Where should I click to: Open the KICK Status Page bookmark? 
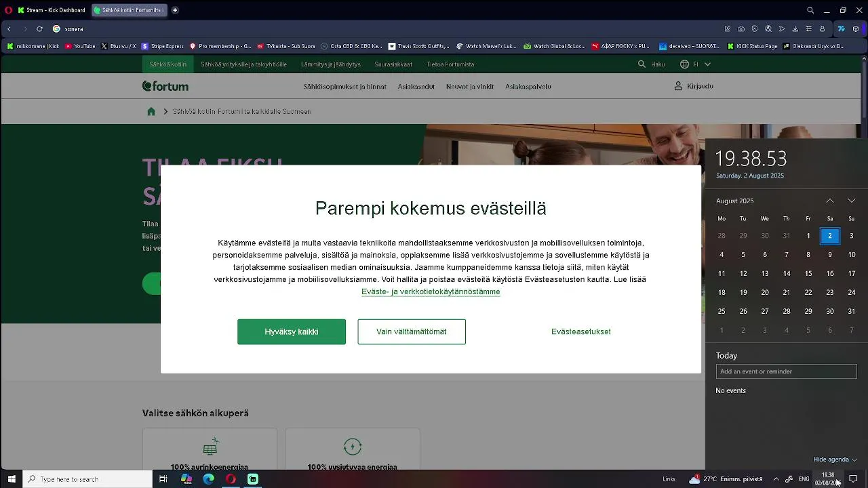tap(753, 46)
